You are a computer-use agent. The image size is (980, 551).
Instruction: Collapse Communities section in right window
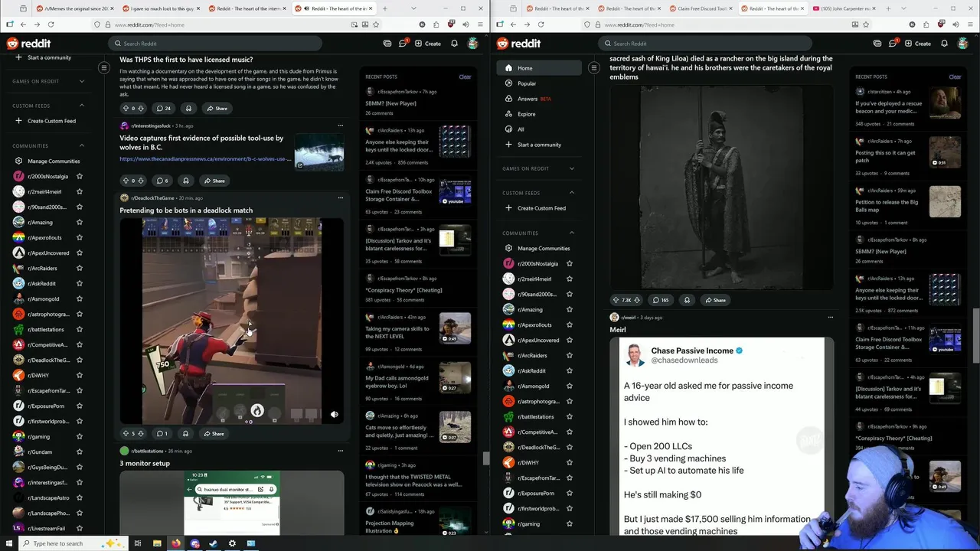[571, 233]
